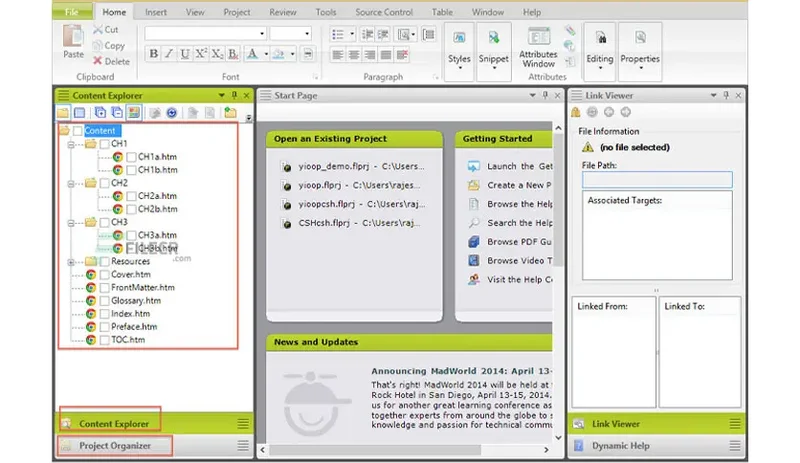The height and width of the screenshot is (463, 800).
Task: Apply Subscript with the X₂ icon
Action: pyautogui.click(x=216, y=54)
